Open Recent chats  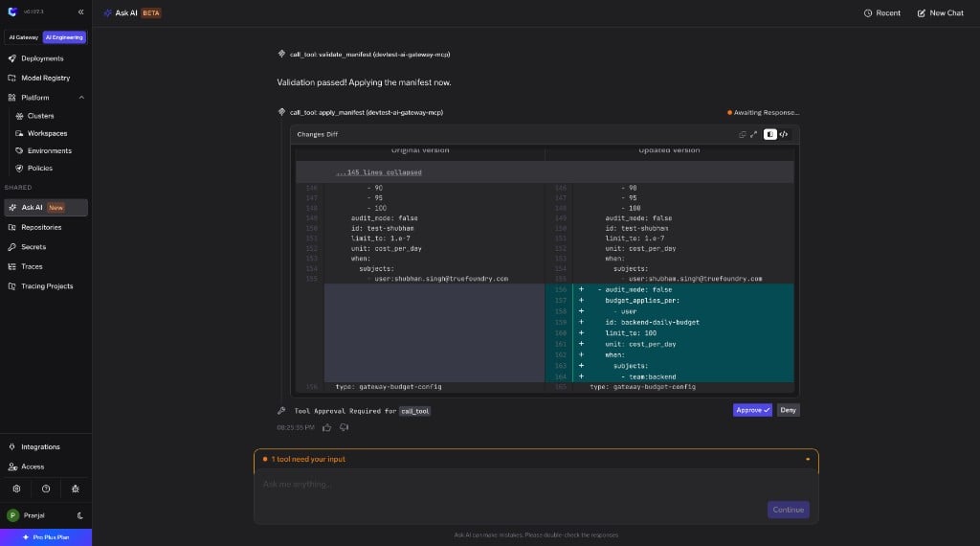pos(881,13)
